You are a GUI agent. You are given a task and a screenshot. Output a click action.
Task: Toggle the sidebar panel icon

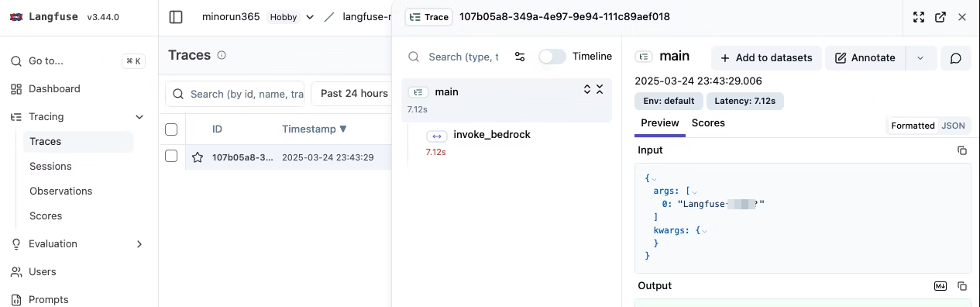tap(176, 17)
